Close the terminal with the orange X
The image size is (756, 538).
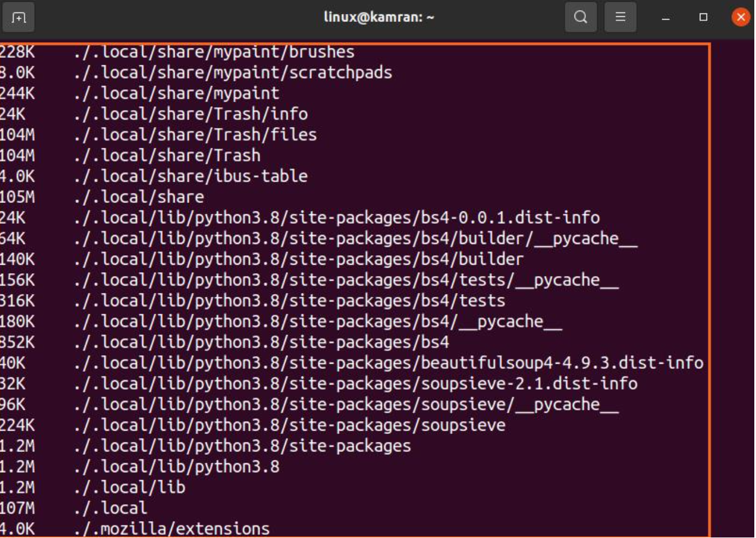point(741,17)
